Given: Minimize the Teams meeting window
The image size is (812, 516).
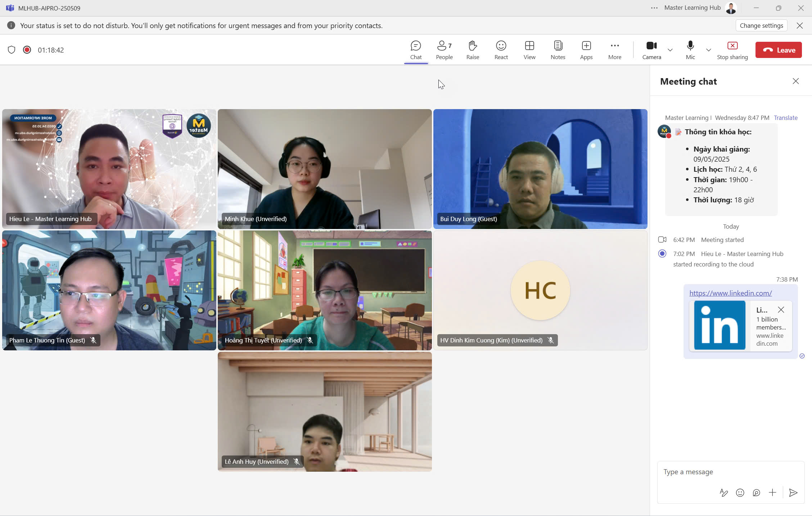Looking at the screenshot, I should (x=756, y=8).
